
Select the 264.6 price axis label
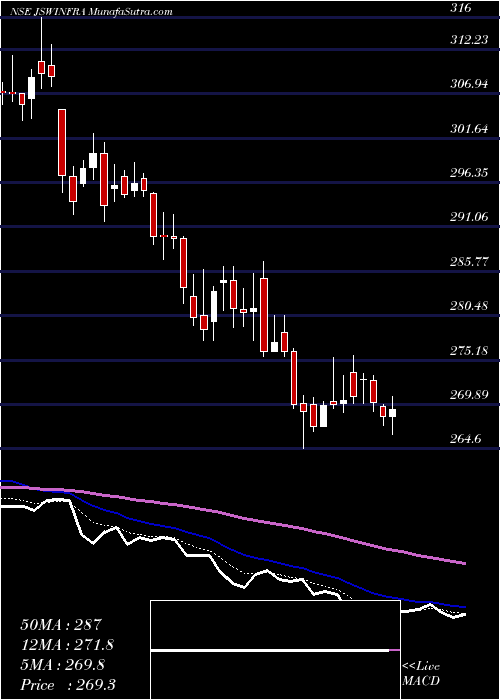pos(465,439)
